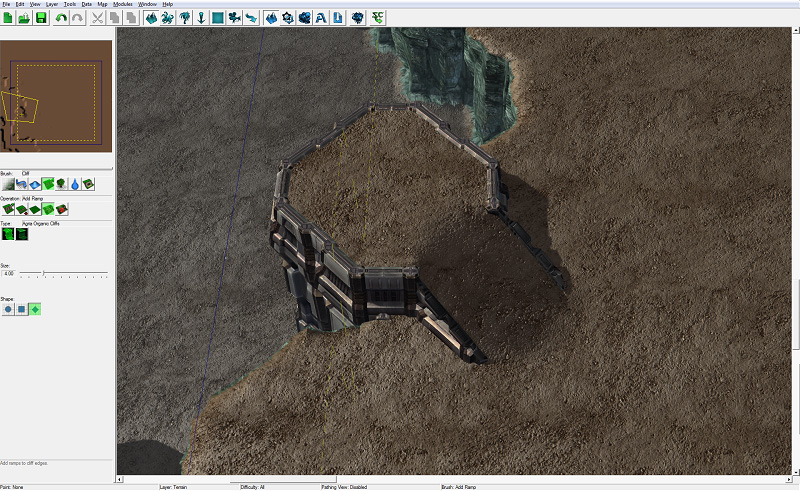Select the Road brush

pos(21,184)
